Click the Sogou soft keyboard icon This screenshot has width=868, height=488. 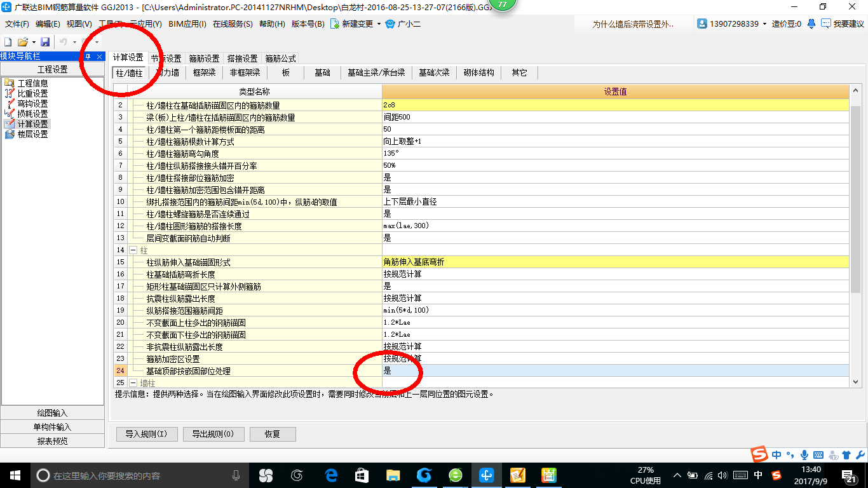pos(818,455)
